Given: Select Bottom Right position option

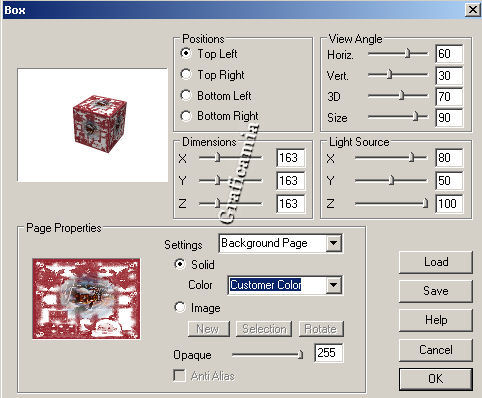Looking at the screenshot, I should coord(186,116).
